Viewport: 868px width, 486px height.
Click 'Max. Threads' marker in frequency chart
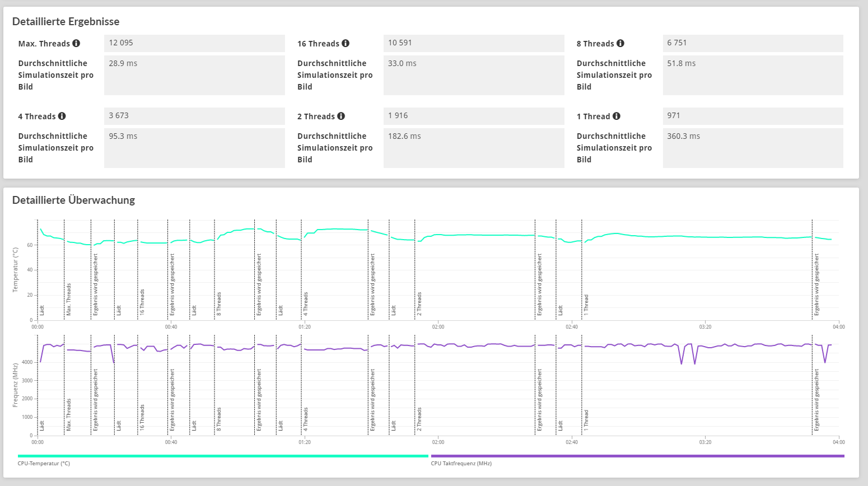[x=69, y=414]
